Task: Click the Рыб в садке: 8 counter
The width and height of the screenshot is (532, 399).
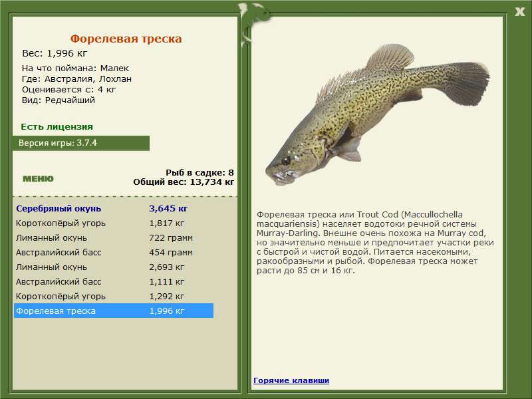Action: tap(200, 172)
